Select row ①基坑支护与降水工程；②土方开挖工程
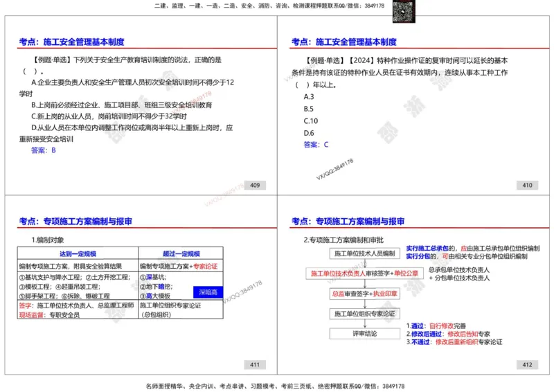This screenshot has width=554, height=392. tap(75, 277)
